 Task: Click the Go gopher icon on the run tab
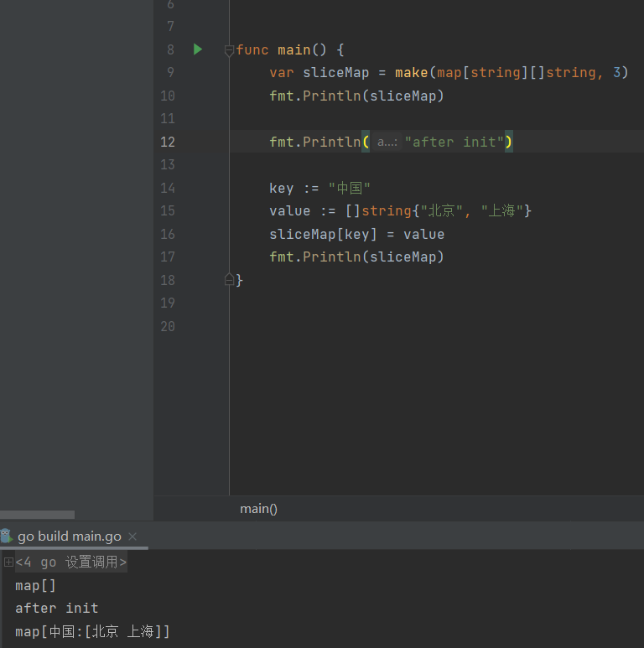pyautogui.click(x=6, y=536)
